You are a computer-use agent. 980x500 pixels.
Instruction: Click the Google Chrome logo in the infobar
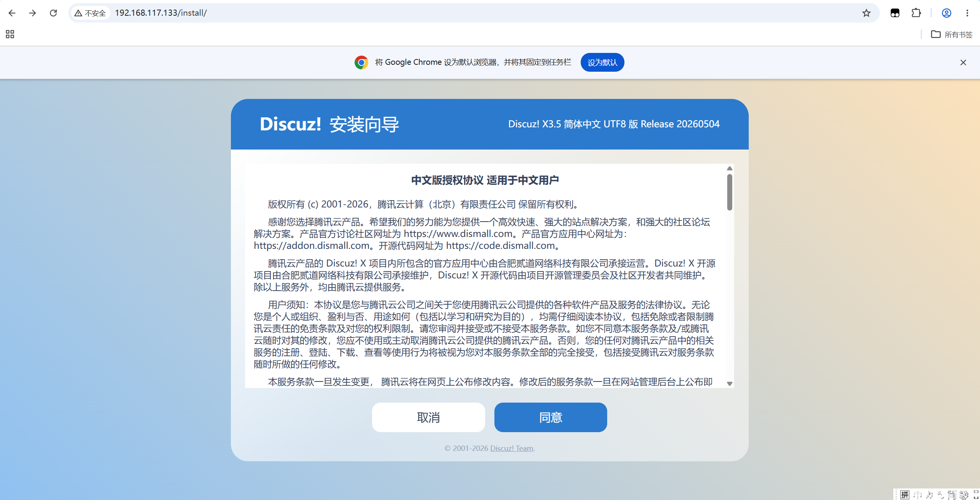[361, 62]
